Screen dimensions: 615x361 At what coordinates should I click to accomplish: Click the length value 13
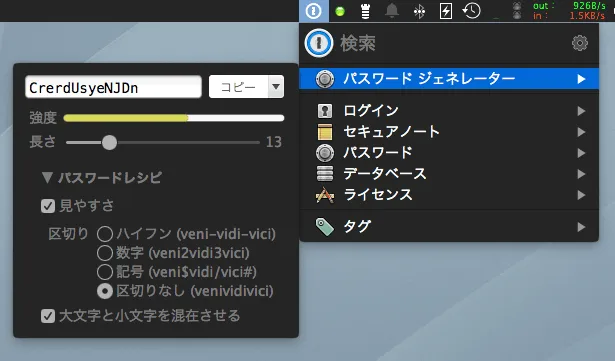(x=274, y=142)
